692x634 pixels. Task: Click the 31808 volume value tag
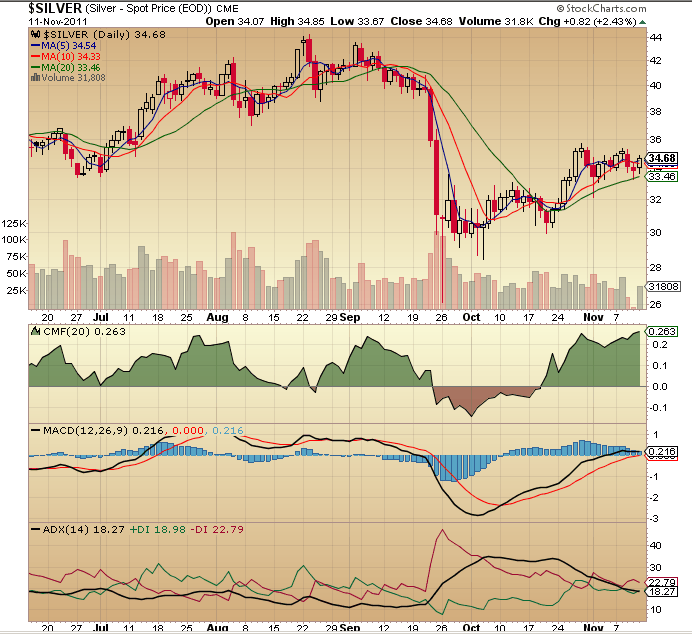(x=664, y=285)
